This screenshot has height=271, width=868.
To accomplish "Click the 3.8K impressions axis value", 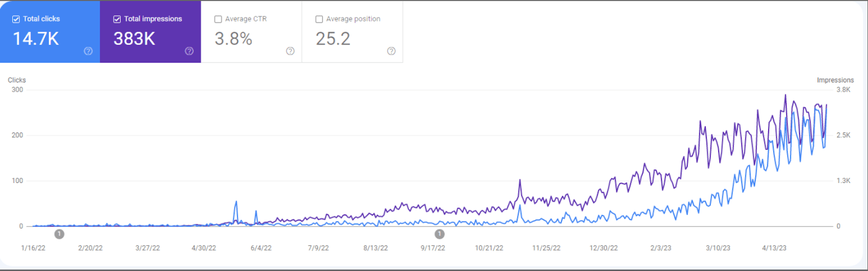I will (x=844, y=90).
